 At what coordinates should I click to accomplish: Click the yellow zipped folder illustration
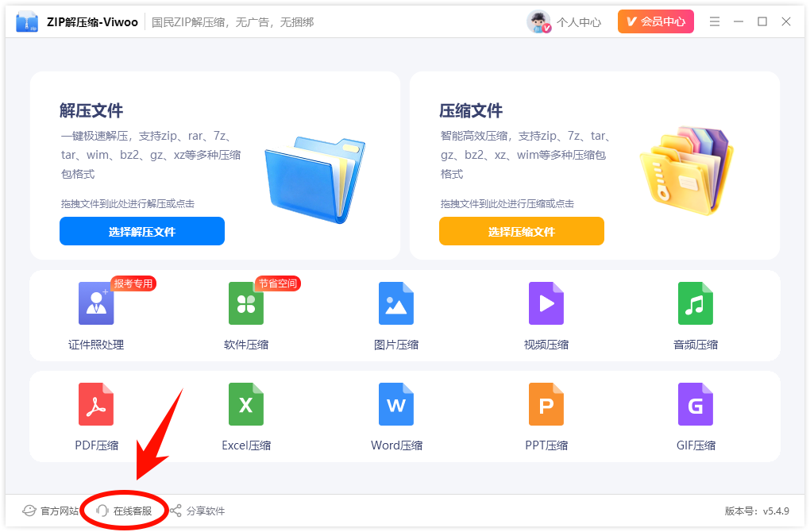click(686, 172)
